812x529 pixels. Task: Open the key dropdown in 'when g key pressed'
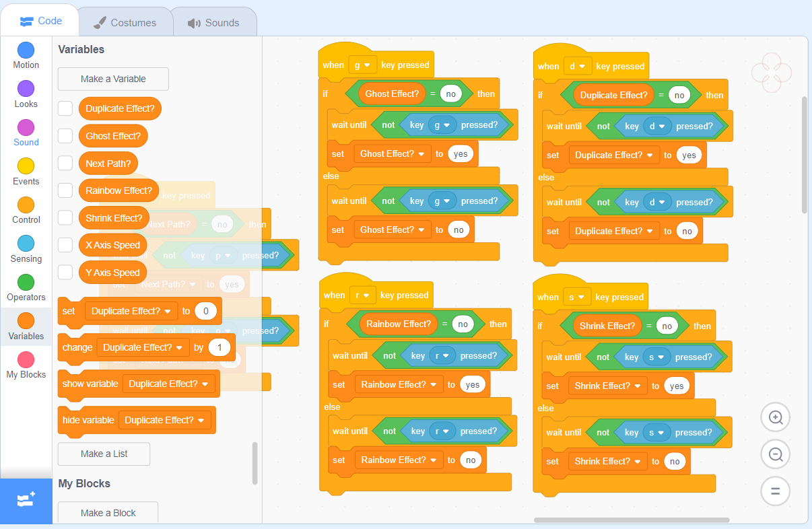[x=363, y=65]
